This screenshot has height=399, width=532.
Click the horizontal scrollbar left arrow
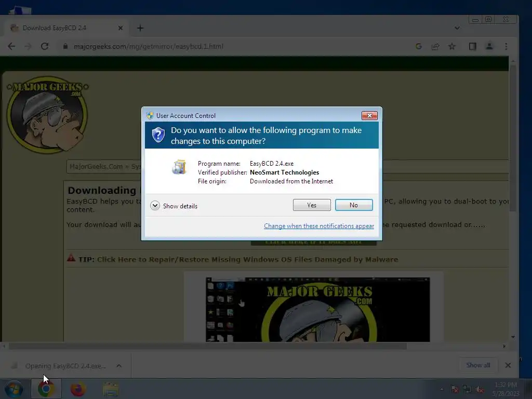[x=4, y=347]
